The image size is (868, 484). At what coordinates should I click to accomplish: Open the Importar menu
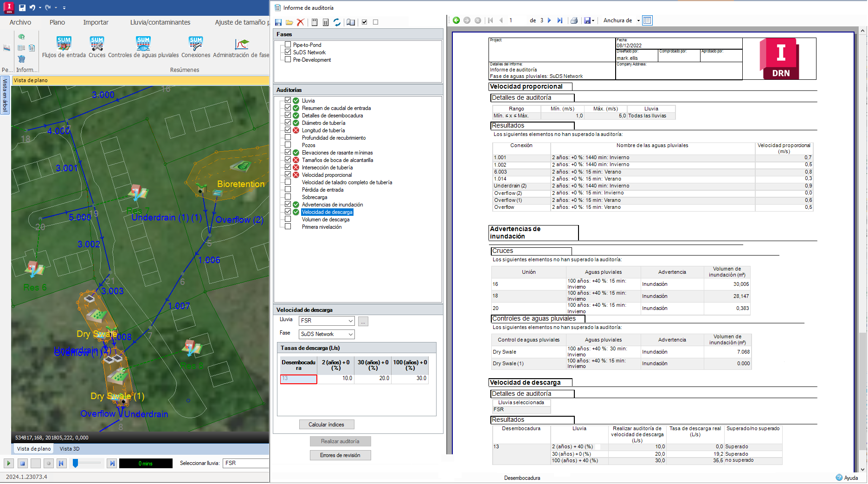tap(96, 22)
